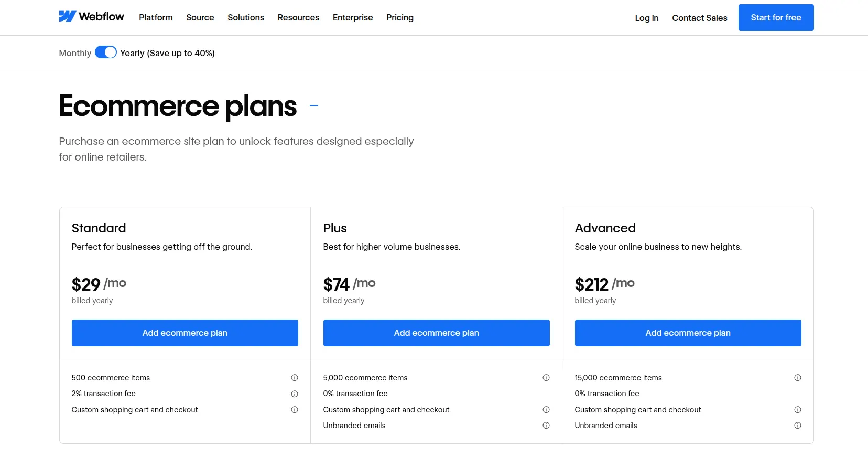The width and height of the screenshot is (868, 457).
Task: Show info for Advanced custom shopping cart
Action: [x=798, y=410]
